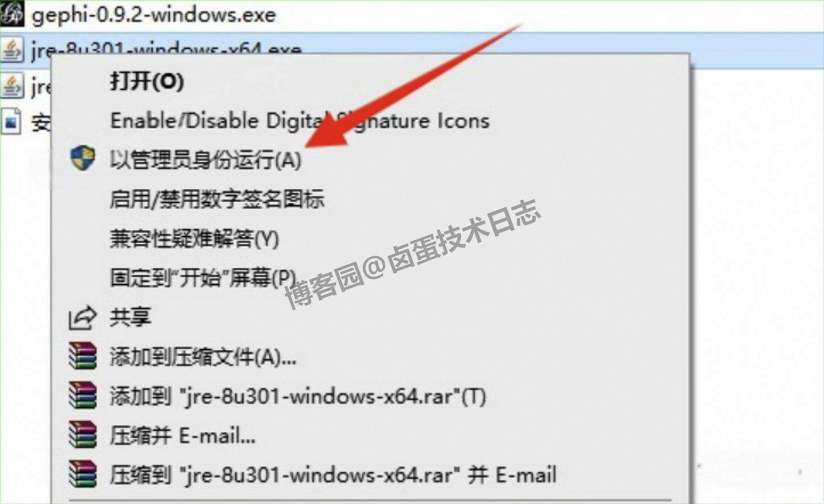The height and width of the screenshot is (504, 824).
Task: Click the Gephi installer file icon
Action: tap(11, 13)
